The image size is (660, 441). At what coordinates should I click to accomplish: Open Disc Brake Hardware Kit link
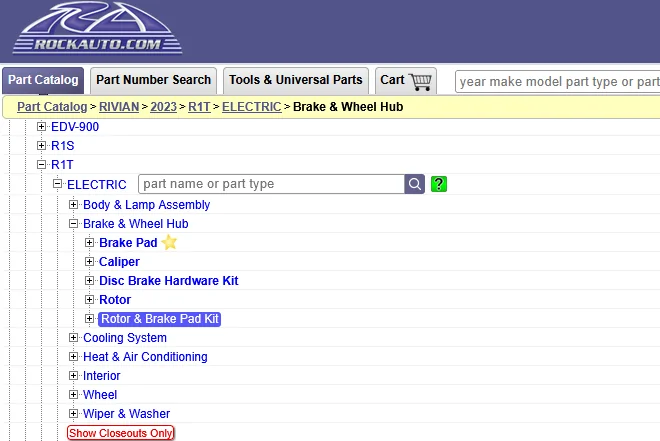pos(169,281)
